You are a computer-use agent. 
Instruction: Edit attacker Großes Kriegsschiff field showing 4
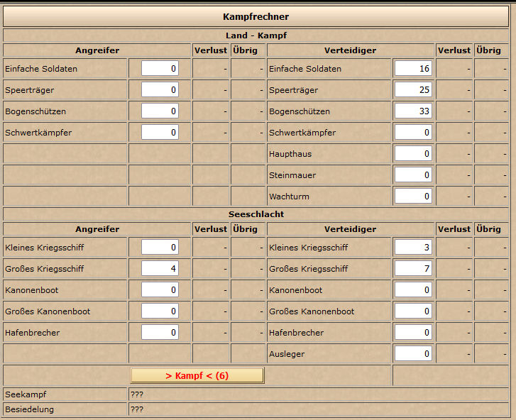[x=160, y=269]
